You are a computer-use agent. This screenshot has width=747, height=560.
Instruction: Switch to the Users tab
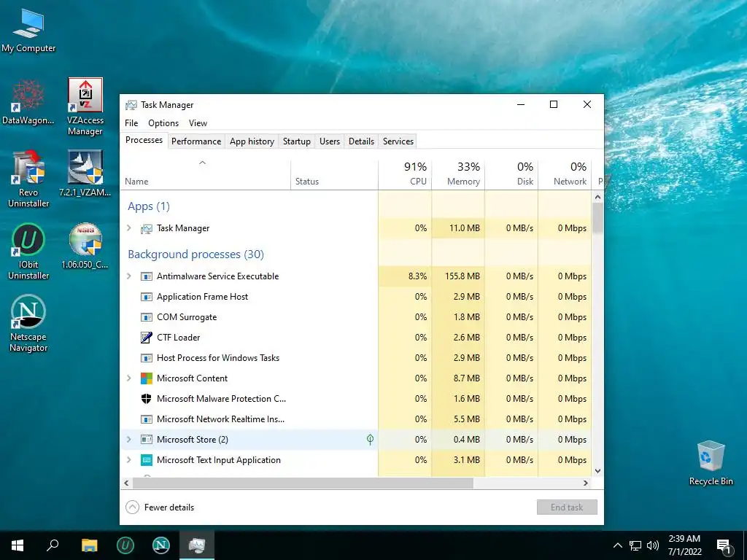(330, 141)
